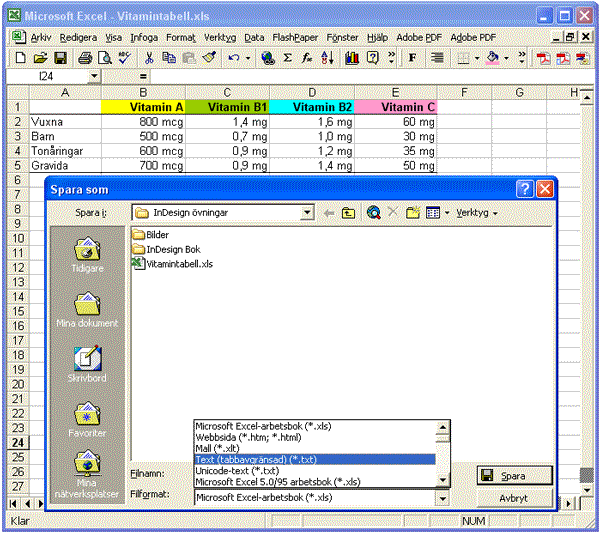This screenshot has width=600, height=533.
Task: Open the Bilder folder
Action: coord(157,235)
